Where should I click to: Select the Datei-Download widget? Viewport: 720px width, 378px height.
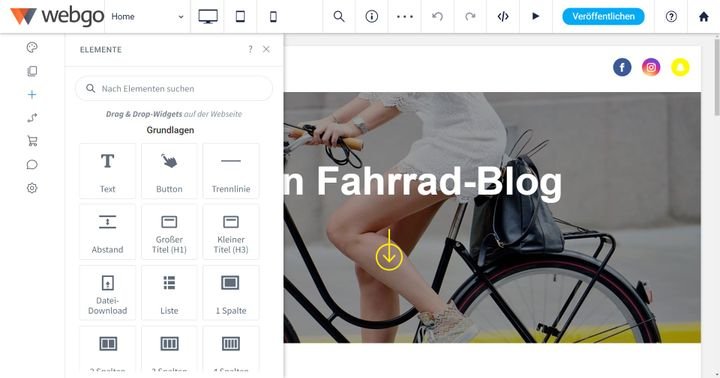tap(107, 293)
